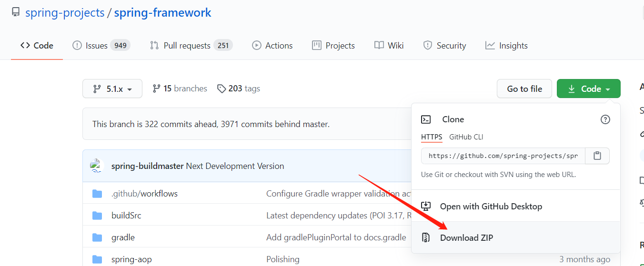Image resolution: width=644 pixels, height=266 pixels.
Task: Click the Code tab angle-brackets icon
Action: coord(25,46)
